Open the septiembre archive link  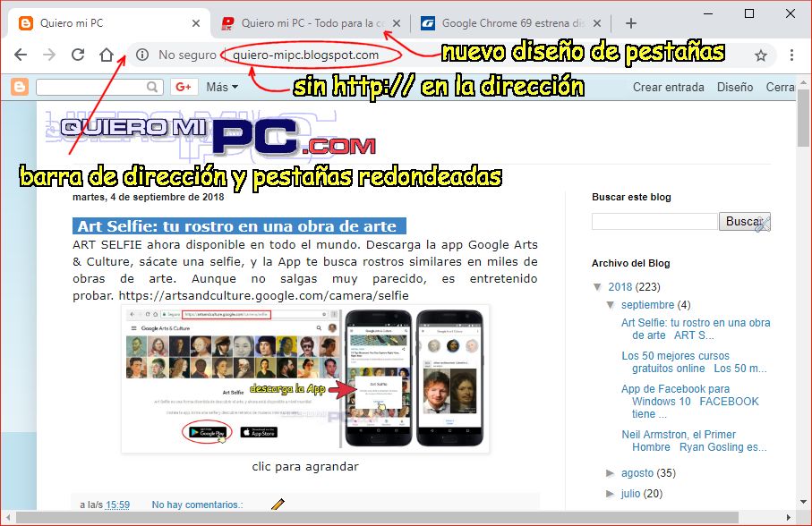pyautogui.click(x=648, y=305)
